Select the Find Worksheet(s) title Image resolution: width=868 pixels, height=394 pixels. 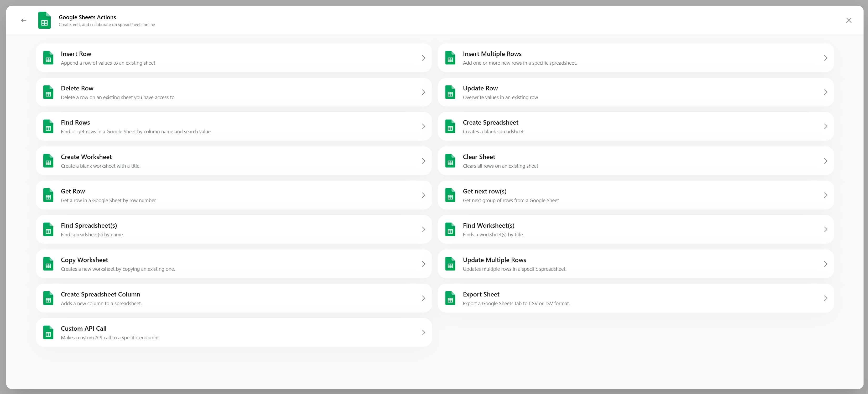pyautogui.click(x=488, y=226)
